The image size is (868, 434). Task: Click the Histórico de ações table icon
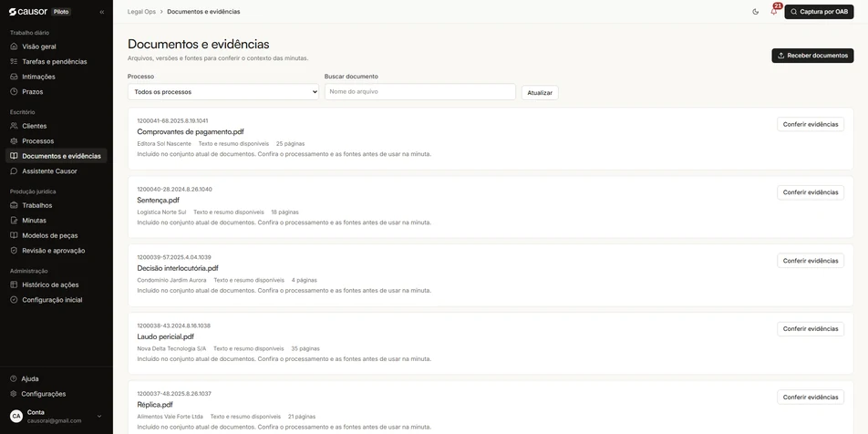coord(14,284)
